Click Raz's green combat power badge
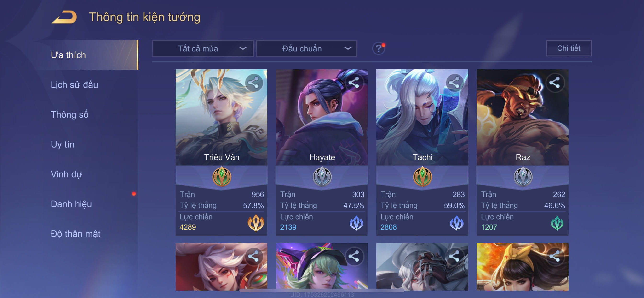The width and height of the screenshot is (644, 298). (x=557, y=223)
